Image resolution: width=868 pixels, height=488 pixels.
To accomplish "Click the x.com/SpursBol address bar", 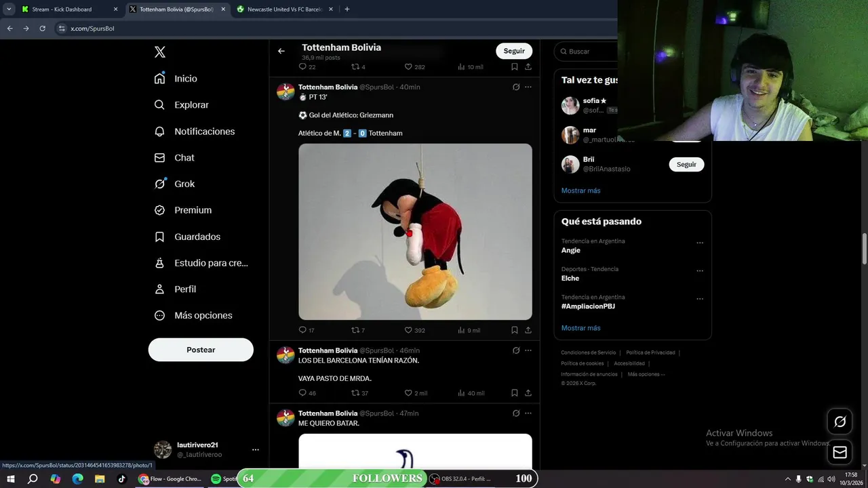I will point(92,28).
